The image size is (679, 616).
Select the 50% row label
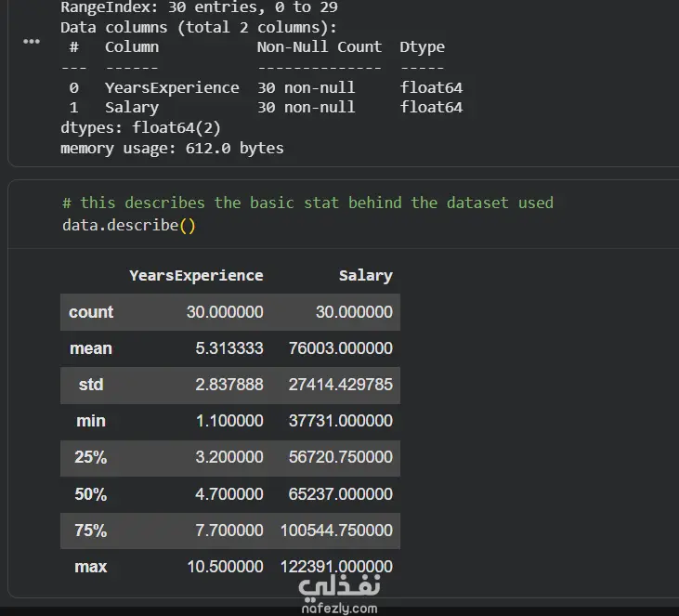tap(91, 494)
